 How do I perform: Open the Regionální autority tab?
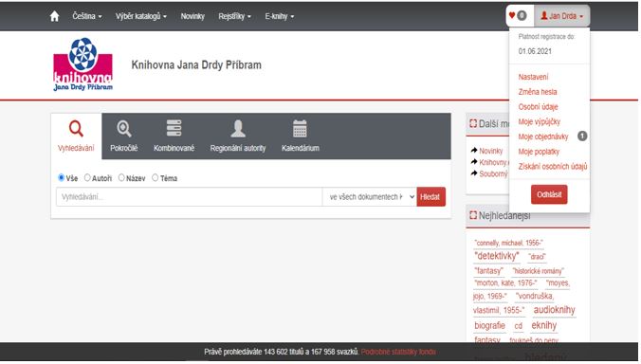238,136
